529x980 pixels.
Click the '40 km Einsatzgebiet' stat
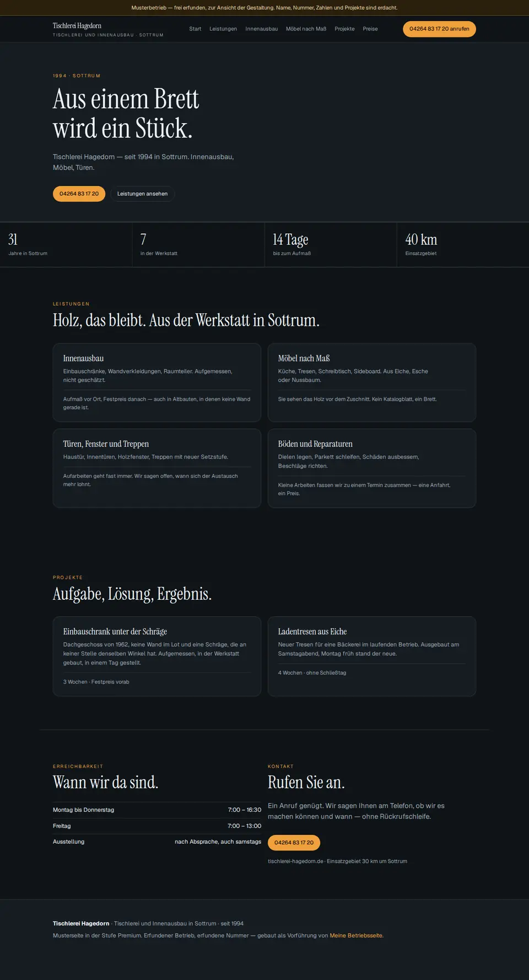tap(463, 245)
